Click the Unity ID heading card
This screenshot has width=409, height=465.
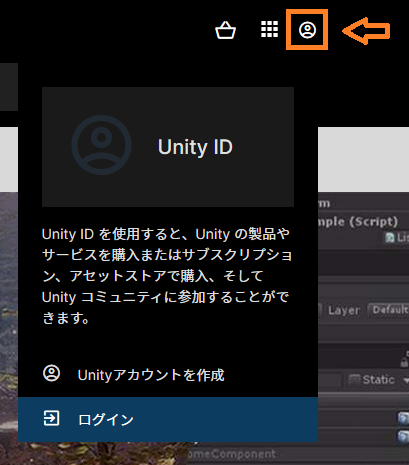coord(168,147)
